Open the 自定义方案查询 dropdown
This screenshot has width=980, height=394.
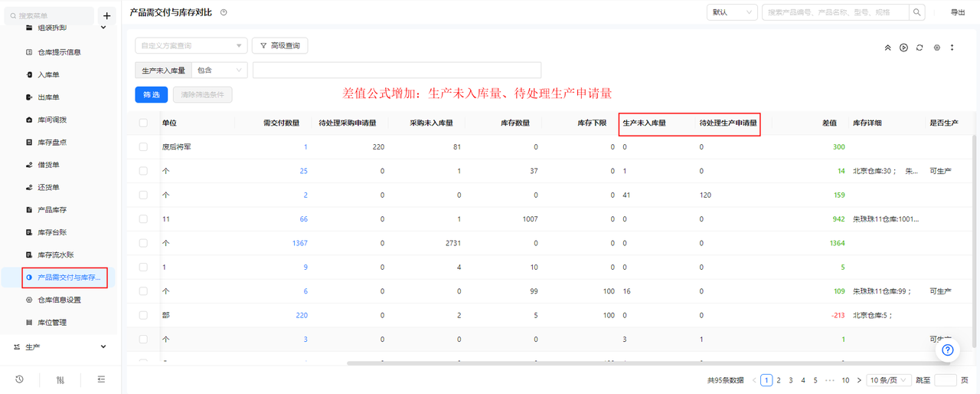191,46
